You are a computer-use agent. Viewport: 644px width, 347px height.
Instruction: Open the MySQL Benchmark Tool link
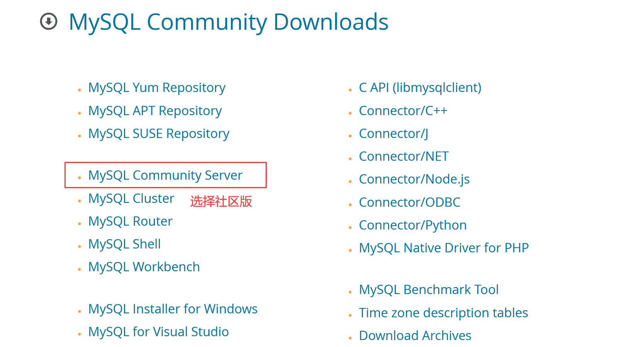429,290
